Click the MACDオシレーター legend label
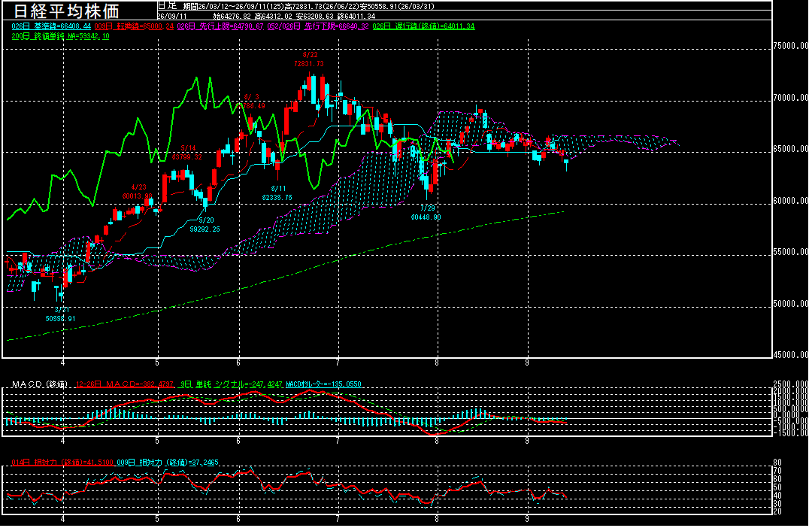The height and width of the screenshot is (531, 812). click(x=323, y=384)
